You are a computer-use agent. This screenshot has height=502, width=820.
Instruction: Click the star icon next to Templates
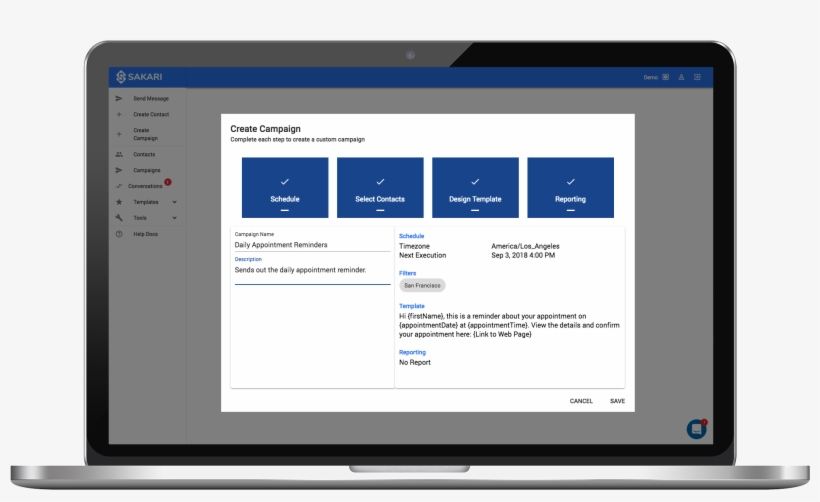coord(119,202)
